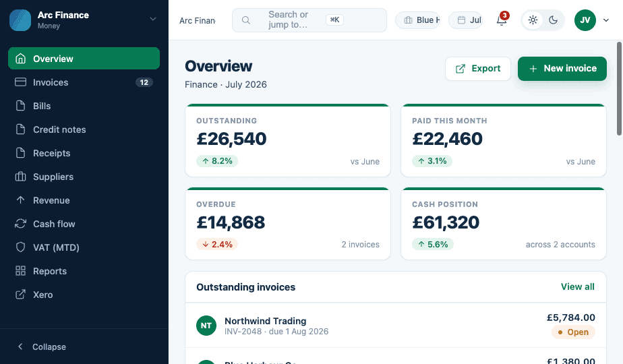Open the Overview page in sidebar
This screenshot has height=364, width=623.
[x=84, y=59]
